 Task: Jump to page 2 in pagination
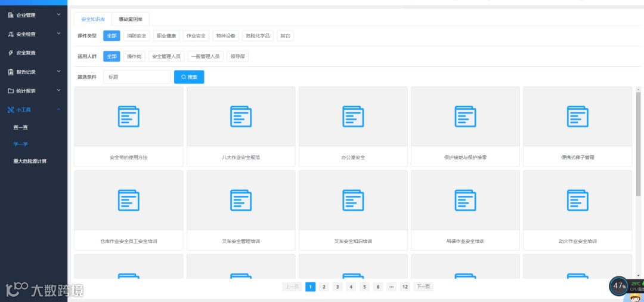tap(324, 287)
